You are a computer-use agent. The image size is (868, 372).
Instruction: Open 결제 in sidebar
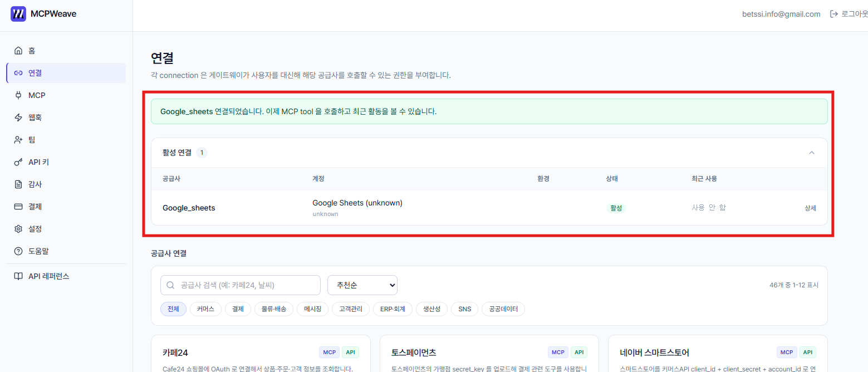pos(66,207)
